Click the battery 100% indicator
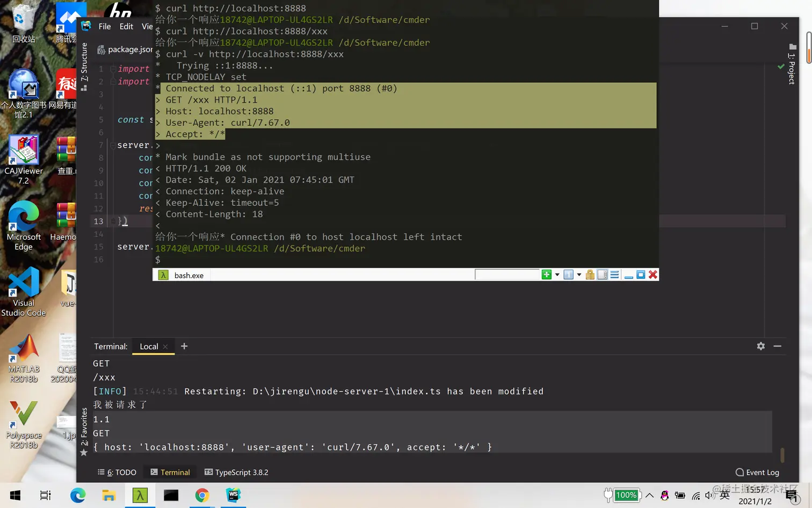The height and width of the screenshot is (508, 812). pos(622,495)
